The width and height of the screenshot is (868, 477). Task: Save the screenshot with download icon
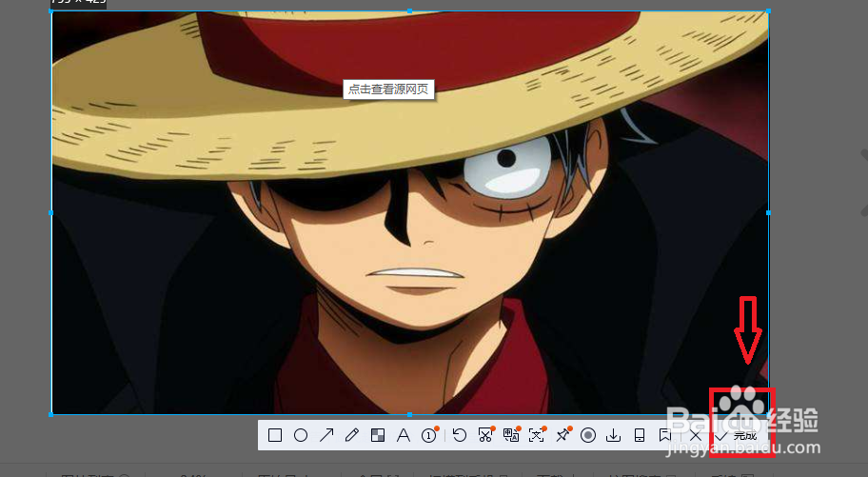[x=613, y=435]
